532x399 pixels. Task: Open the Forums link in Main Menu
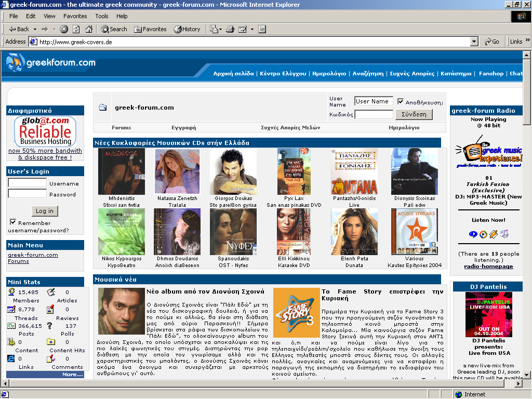[x=18, y=261]
